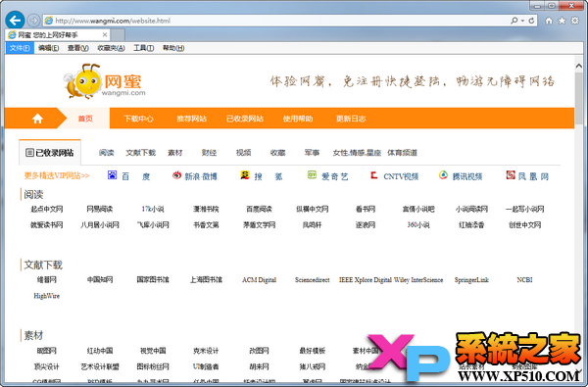Screen dimensions: 588x387
Task: Jump to 文献下载 category link
Action: (x=140, y=153)
